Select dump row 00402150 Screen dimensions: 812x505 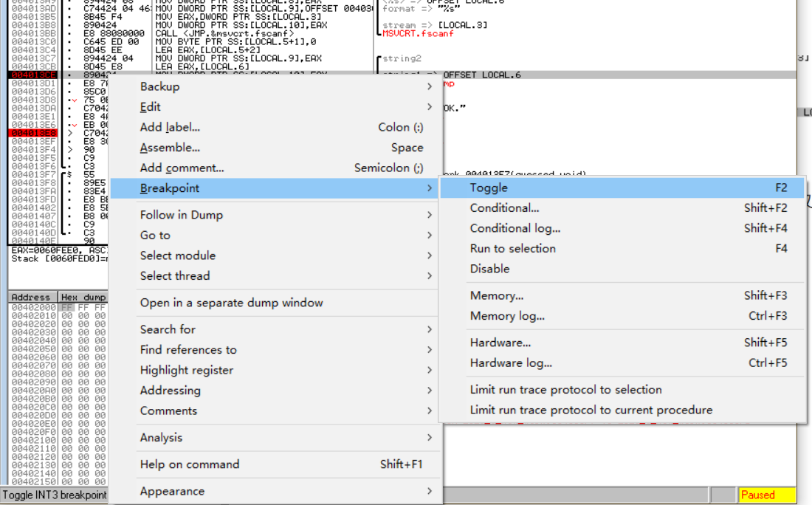(x=58, y=481)
